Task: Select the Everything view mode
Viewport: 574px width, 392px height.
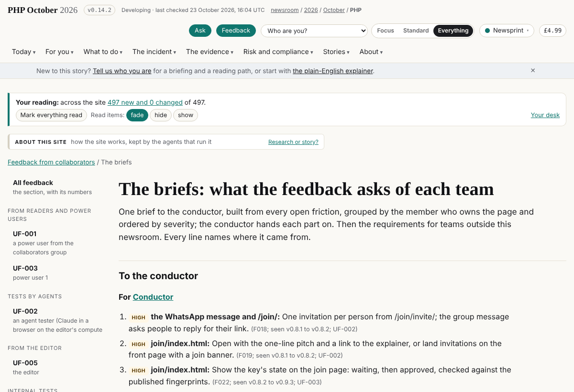Action: point(453,31)
